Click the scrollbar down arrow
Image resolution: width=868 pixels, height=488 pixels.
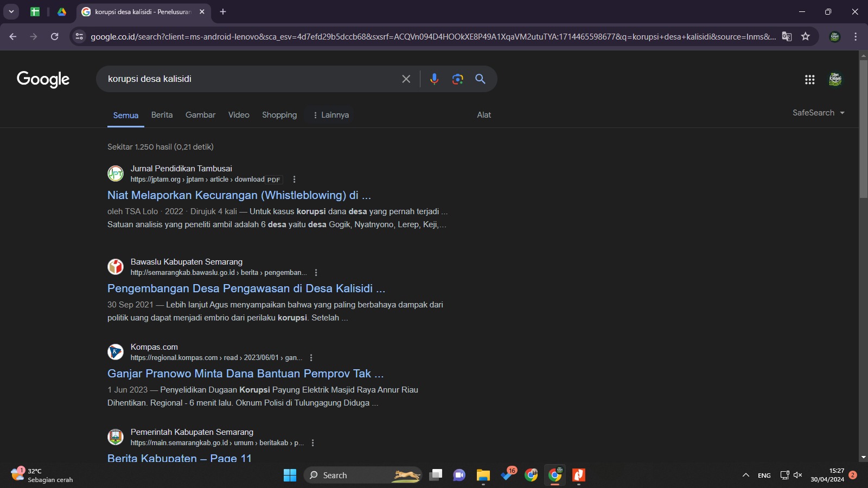863,458
